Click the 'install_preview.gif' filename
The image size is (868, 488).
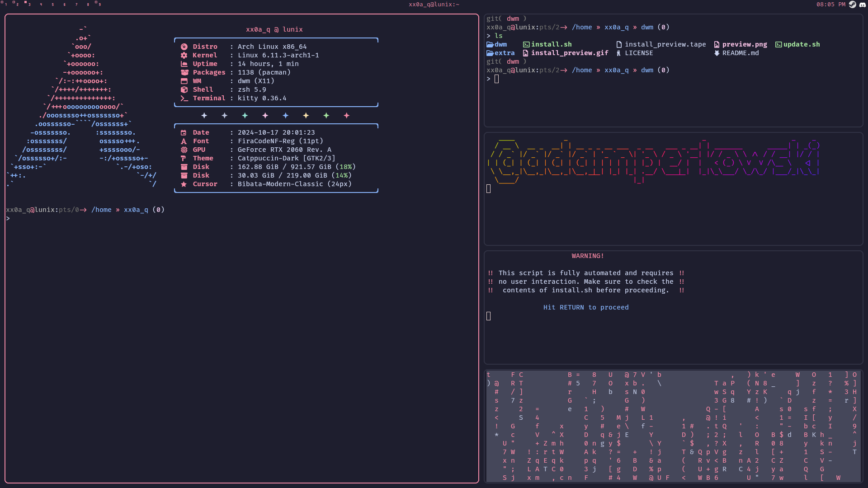pyautogui.click(x=570, y=53)
